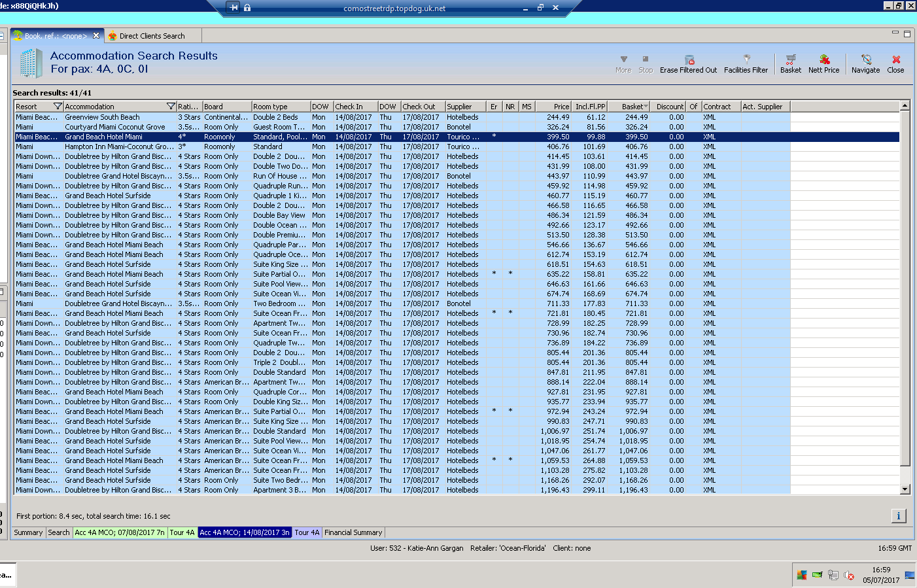Click the Continental... board cell
Screen dimensions: 917x588
click(x=226, y=117)
